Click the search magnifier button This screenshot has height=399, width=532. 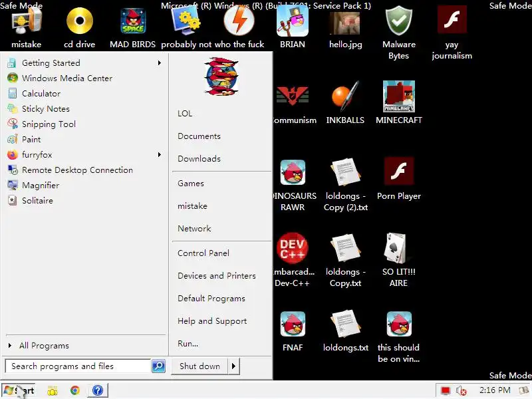click(158, 366)
